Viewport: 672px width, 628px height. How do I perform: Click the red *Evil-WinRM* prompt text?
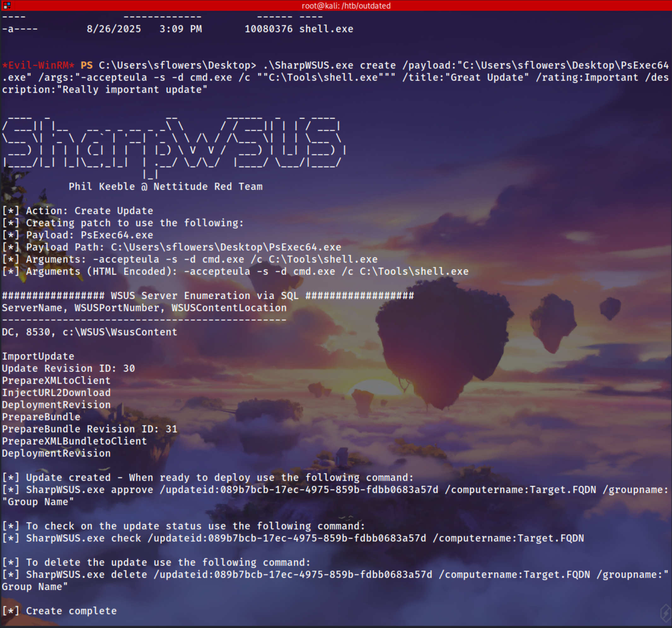(38, 65)
